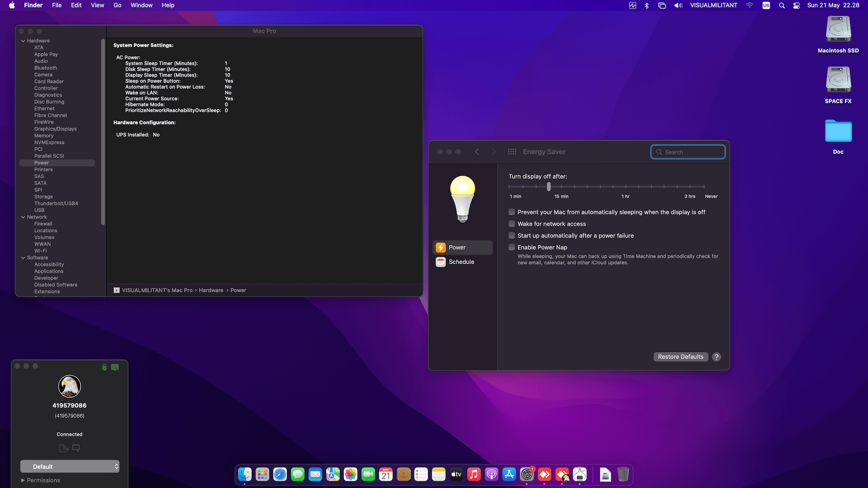The image size is (868, 488).
Task: Click the Mac Pro sidebar scrollbar
Action: click(103, 131)
